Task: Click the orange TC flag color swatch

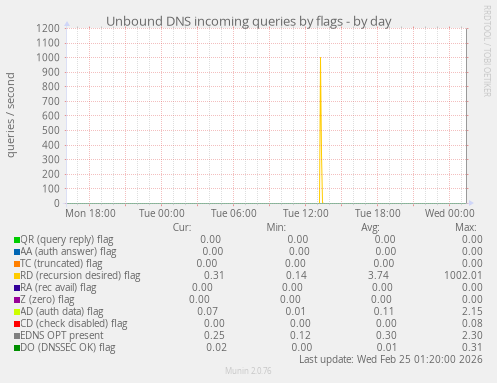Action: (17, 264)
